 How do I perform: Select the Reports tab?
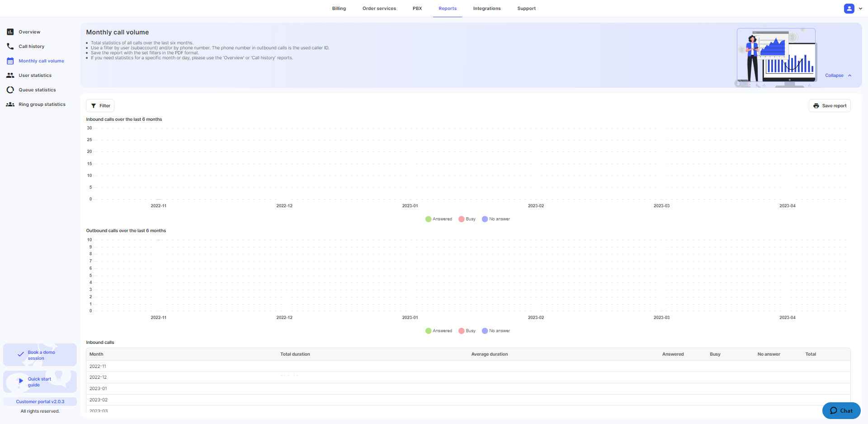click(x=448, y=9)
